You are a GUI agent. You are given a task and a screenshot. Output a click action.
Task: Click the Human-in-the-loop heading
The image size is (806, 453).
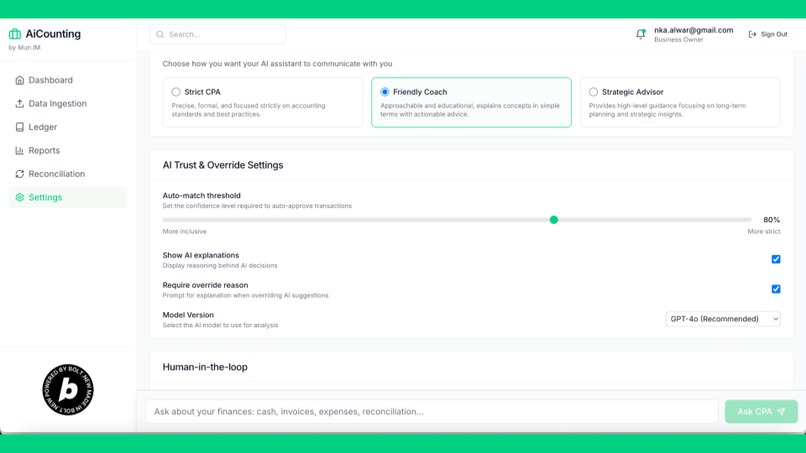(205, 367)
